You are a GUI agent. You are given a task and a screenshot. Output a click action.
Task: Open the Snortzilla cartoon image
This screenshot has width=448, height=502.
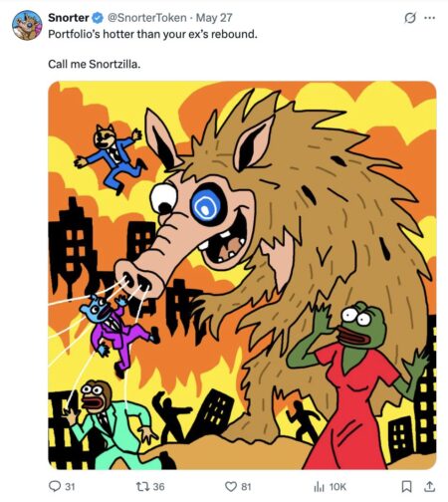242,275
